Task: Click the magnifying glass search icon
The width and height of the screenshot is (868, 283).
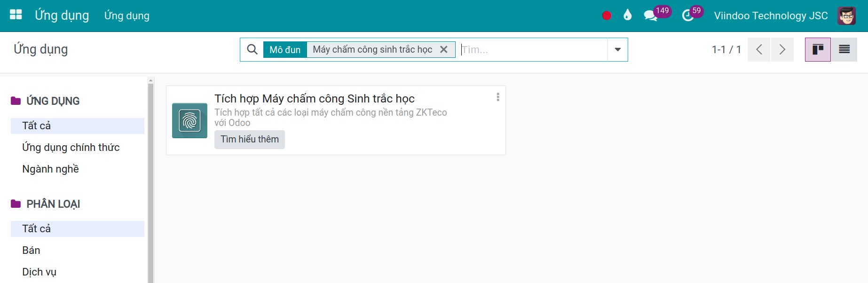Action: pos(252,49)
